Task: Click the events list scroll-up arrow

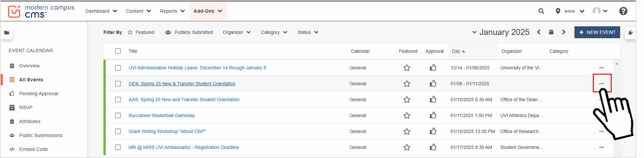Action: [x=616, y=64]
